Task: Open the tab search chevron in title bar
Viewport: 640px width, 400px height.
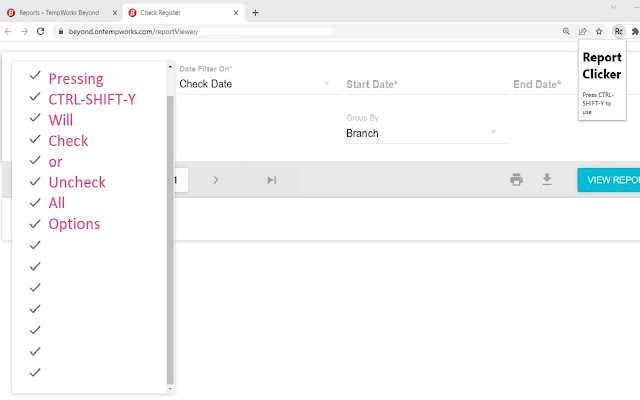Action: click(613, 7)
